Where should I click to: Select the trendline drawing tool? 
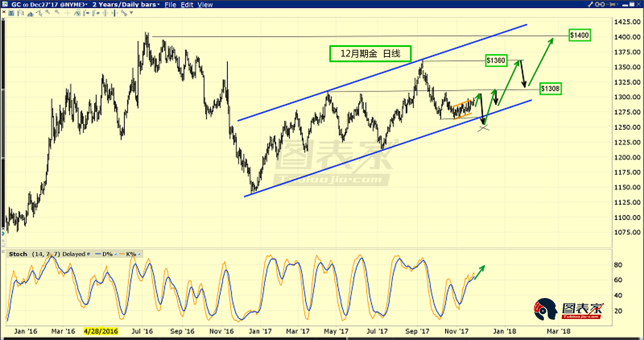coord(39,13)
